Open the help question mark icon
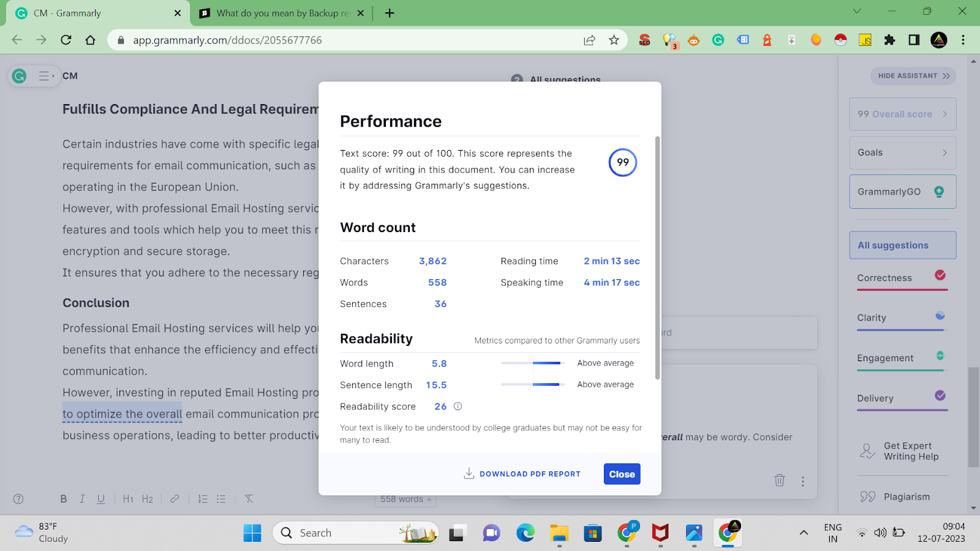This screenshot has height=551, width=980. (x=18, y=499)
